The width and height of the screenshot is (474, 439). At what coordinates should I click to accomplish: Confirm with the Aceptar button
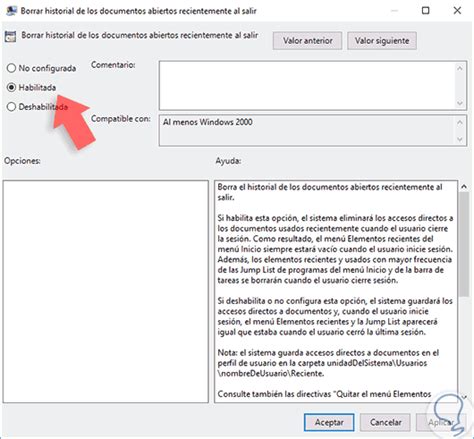point(329,422)
